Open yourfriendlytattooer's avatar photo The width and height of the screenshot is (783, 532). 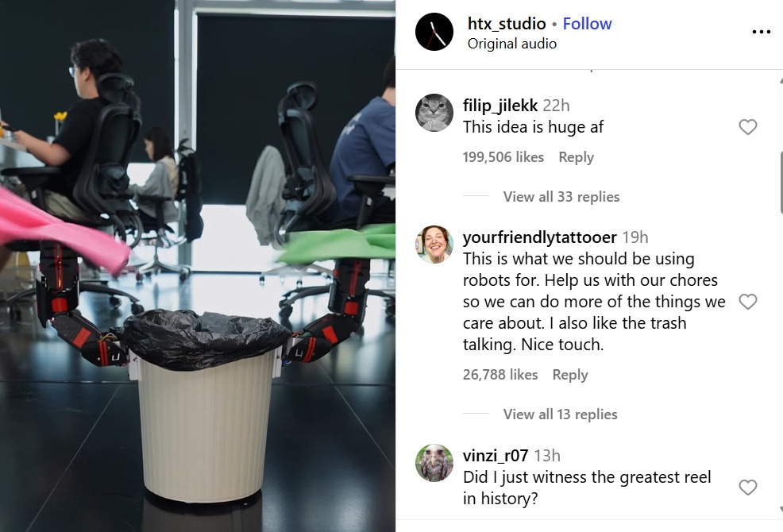click(x=434, y=245)
